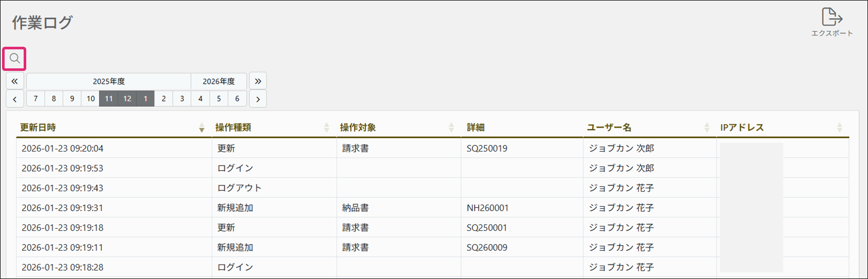Sort by 操作対象 column sort arrows
The image size is (868, 279).
point(451,128)
